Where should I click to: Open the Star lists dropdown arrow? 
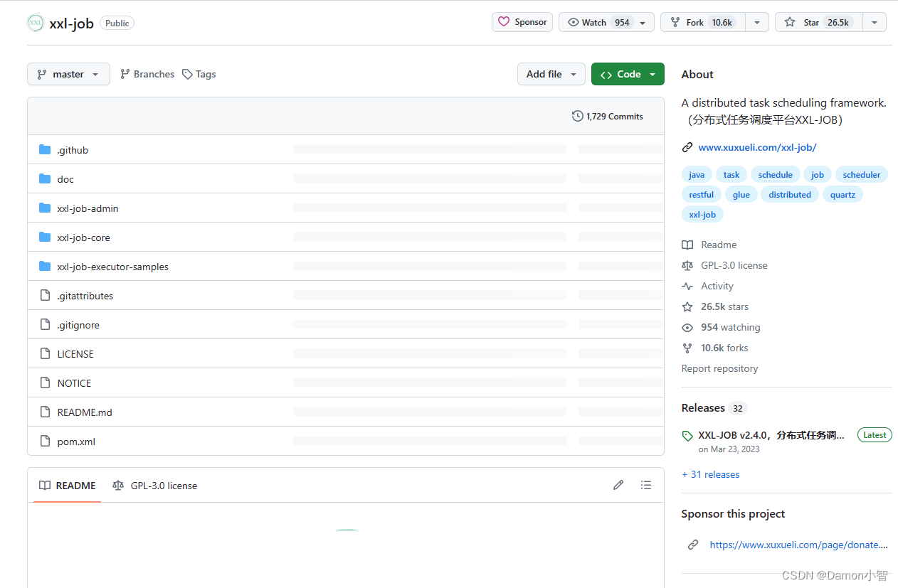[x=875, y=23]
